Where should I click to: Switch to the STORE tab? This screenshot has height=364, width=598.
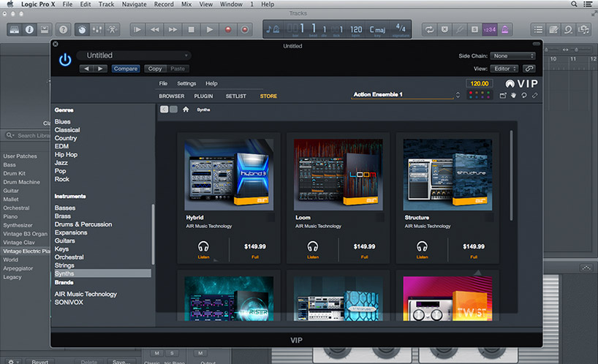(268, 96)
